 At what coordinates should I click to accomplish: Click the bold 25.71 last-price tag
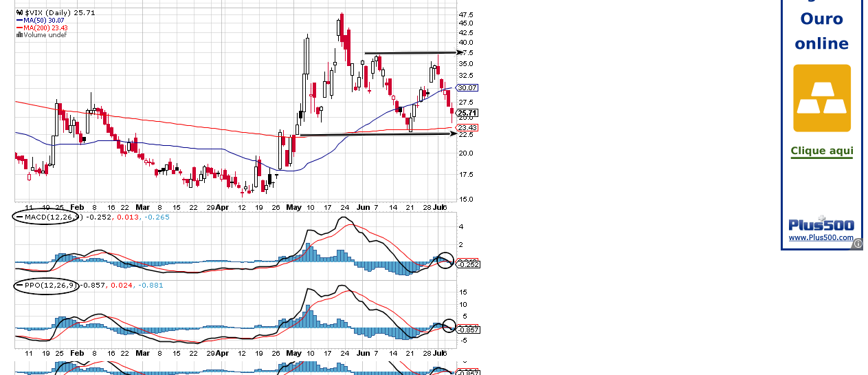[467, 113]
